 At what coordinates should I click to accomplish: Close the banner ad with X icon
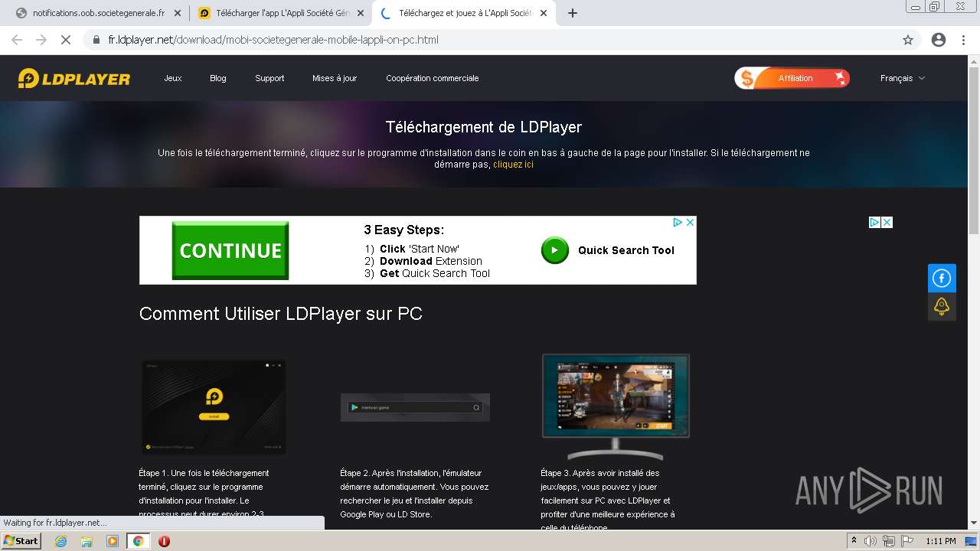pos(690,222)
